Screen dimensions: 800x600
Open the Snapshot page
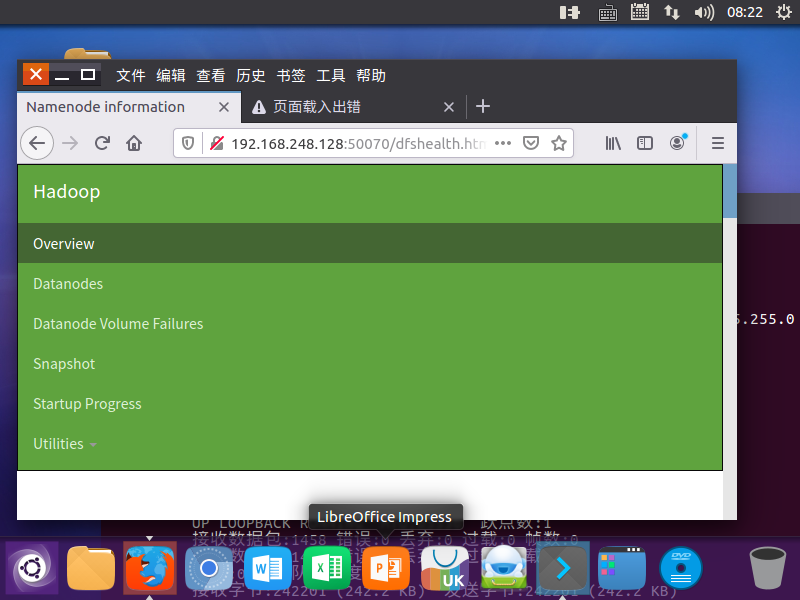click(64, 364)
